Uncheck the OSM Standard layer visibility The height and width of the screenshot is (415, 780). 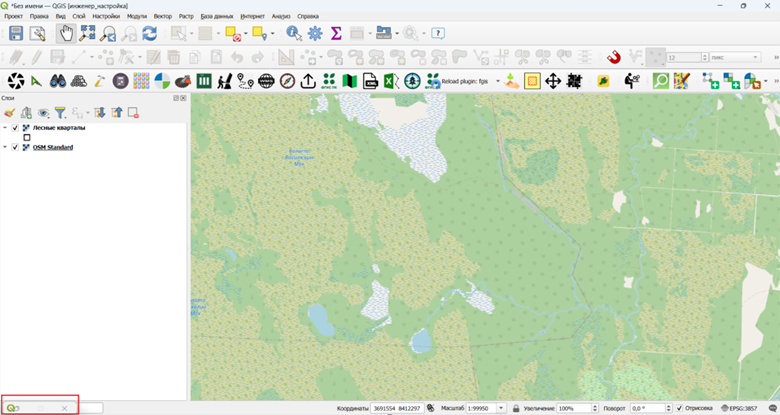tap(15, 147)
